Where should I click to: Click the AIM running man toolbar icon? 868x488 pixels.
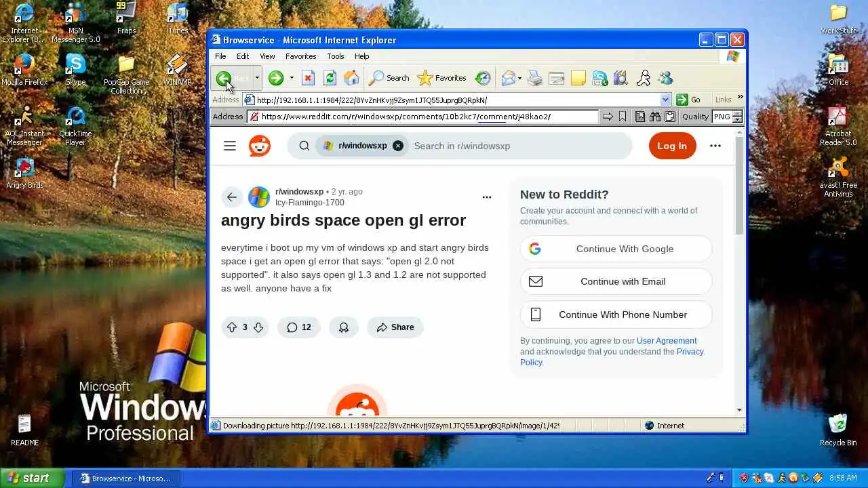point(644,78)
